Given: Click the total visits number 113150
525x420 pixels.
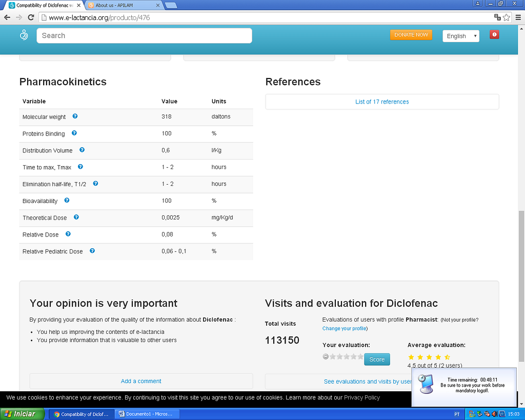Looking at the screenshot, I should [x=282, y=340].
